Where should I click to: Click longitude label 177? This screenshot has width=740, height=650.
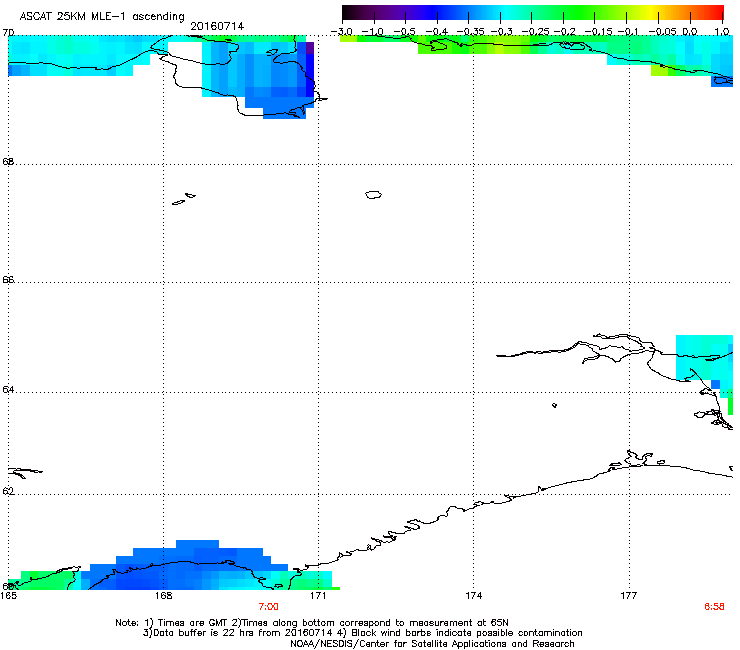coord(629,596)
